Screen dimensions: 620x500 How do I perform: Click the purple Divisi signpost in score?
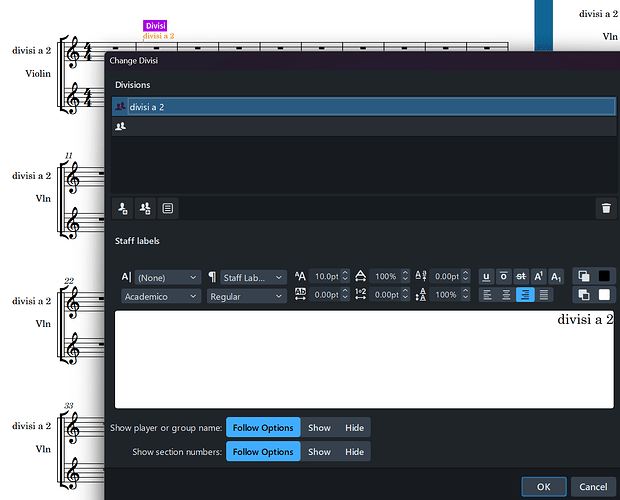[x=155, y=26]
